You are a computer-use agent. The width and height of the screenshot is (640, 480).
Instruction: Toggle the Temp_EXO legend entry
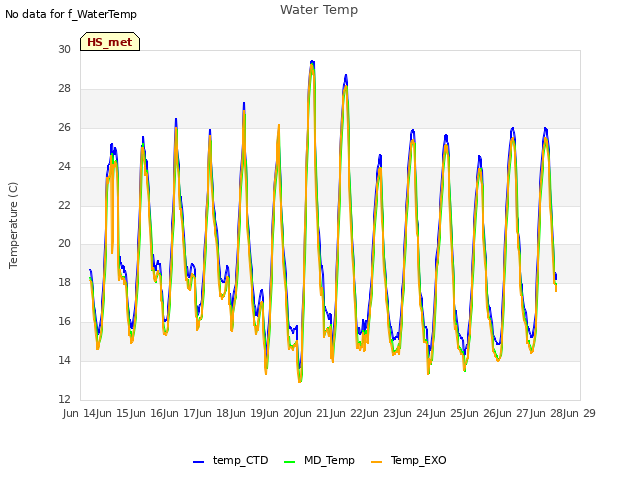pyautogui.click(x=409, y=460)
